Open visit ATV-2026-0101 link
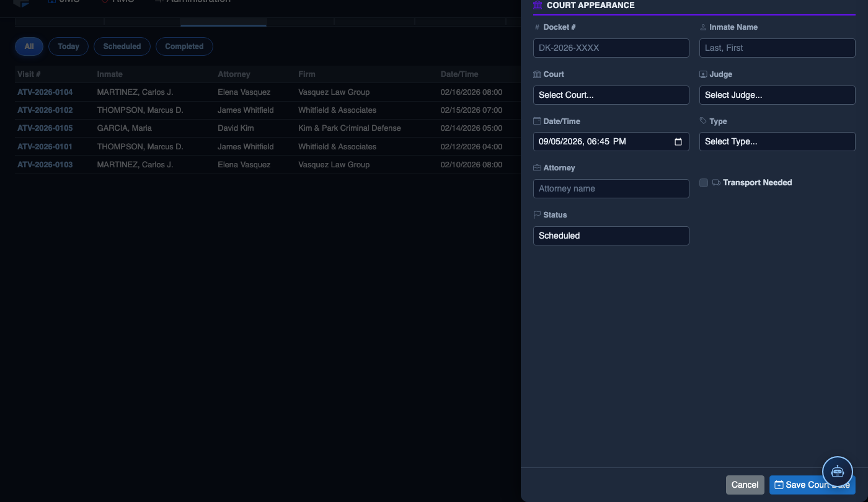The image size is (868, 502). (45, 147)
